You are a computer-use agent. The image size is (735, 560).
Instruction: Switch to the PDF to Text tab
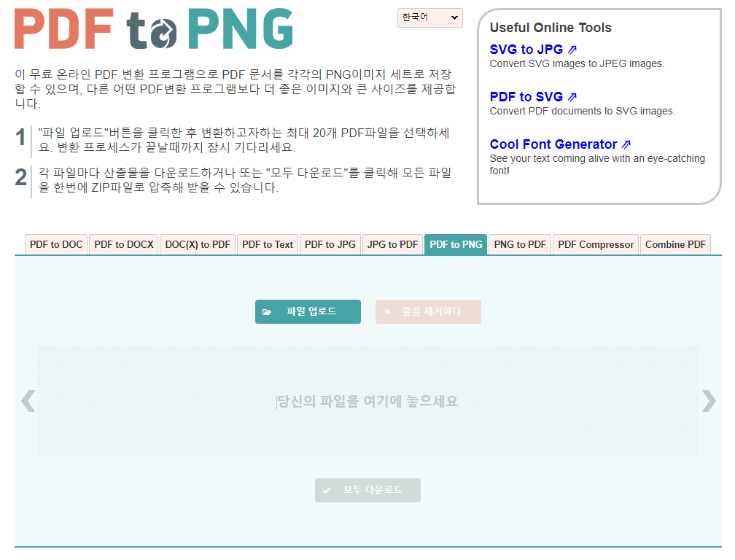click(x=267, y=244)
